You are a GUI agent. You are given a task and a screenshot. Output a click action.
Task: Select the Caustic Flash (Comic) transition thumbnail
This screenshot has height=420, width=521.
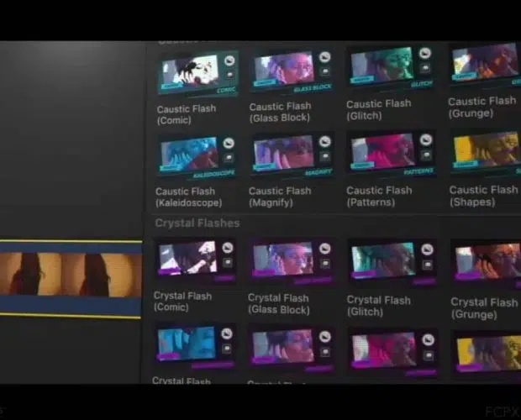(198, 73)
